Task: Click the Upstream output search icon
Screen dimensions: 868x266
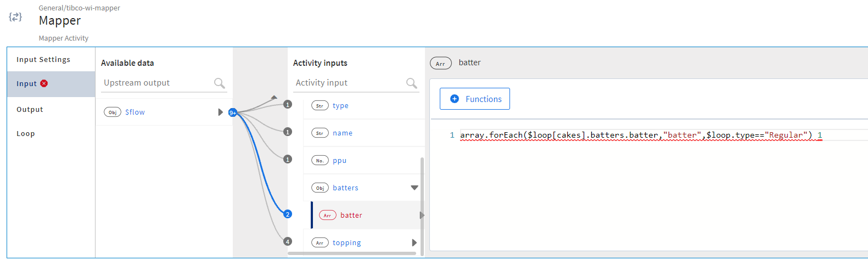Action: click(x=220, y=83)
